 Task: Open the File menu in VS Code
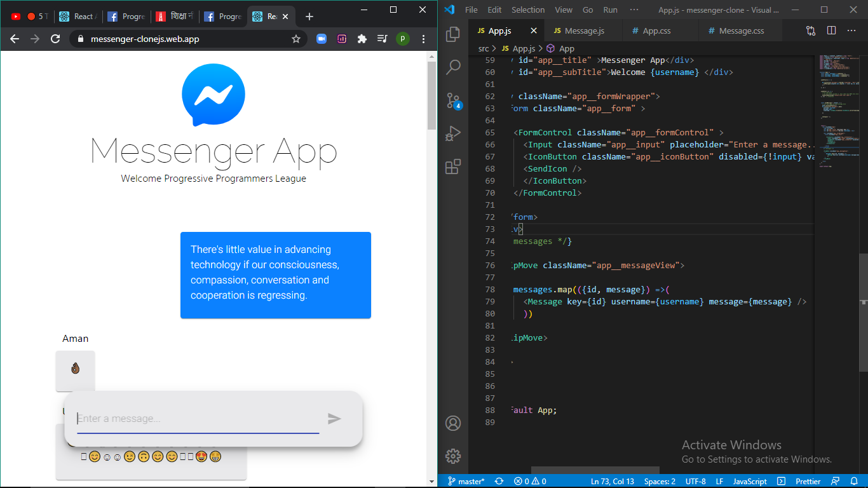pos(471,10)
